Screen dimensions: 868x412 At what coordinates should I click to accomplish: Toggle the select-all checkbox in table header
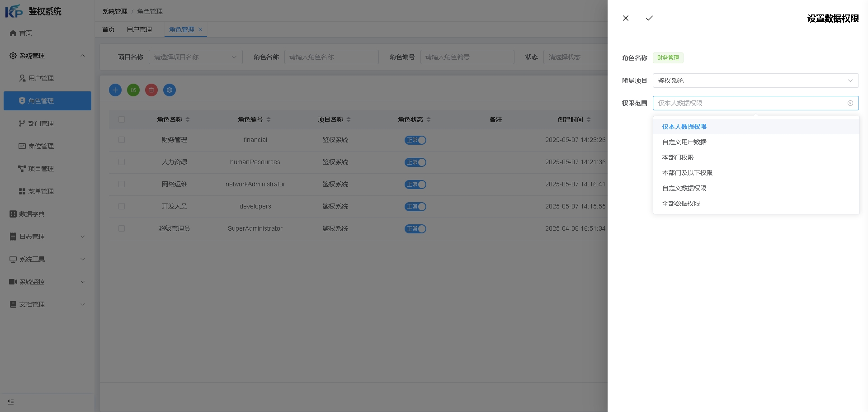pyautogui.click(x=122, y=119)
